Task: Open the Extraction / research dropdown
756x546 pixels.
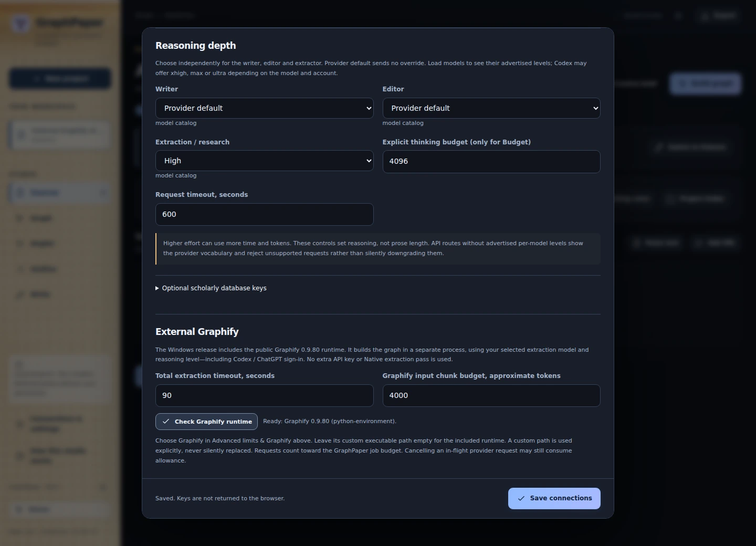Action: (264, 161)
